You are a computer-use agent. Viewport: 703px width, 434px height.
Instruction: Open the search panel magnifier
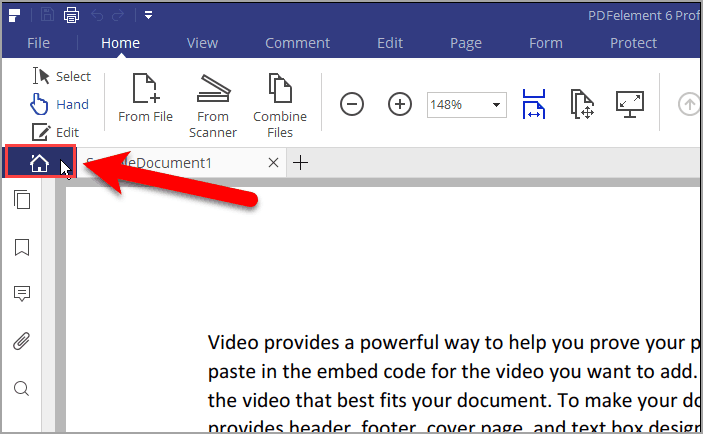[x=22, y=388]
